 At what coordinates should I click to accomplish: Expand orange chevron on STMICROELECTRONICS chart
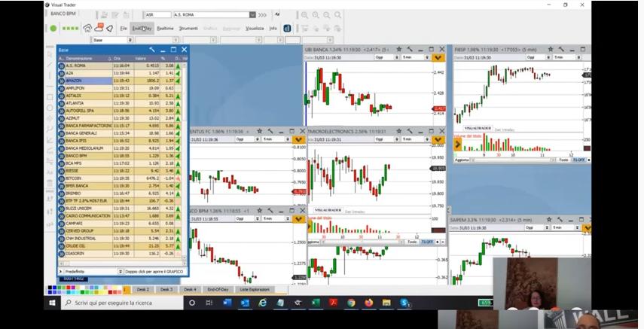coord(438,139)
